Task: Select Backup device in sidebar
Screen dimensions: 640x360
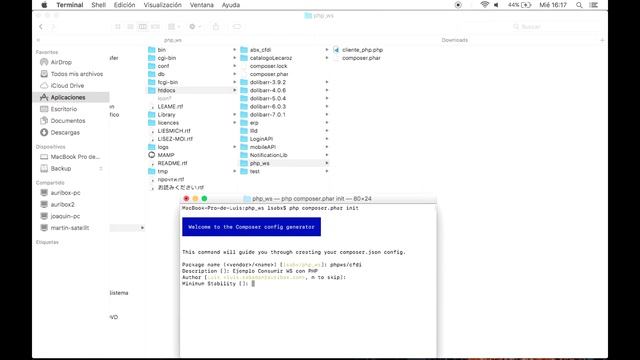Action: 61,169
